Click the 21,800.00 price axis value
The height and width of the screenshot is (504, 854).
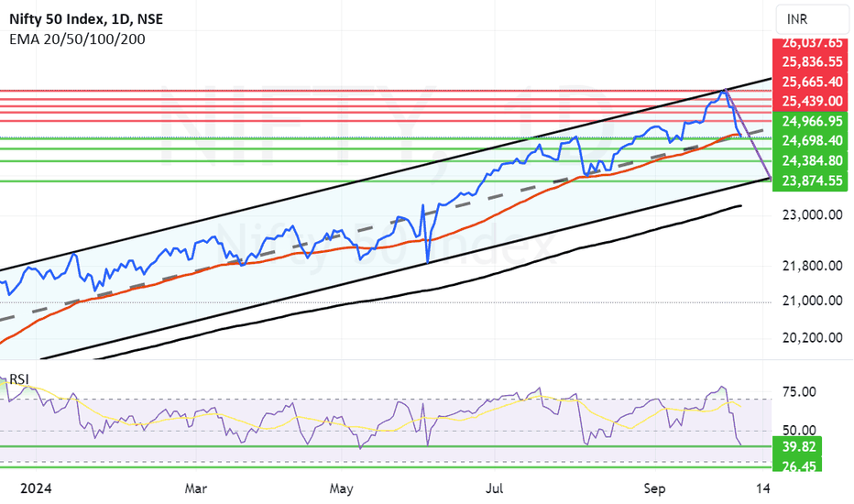click(x=812, y=267)
